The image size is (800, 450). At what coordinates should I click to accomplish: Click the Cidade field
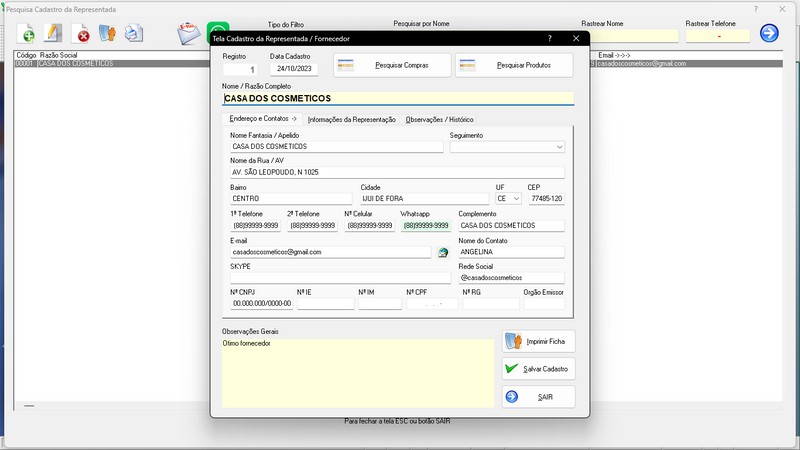click(424, 198)
